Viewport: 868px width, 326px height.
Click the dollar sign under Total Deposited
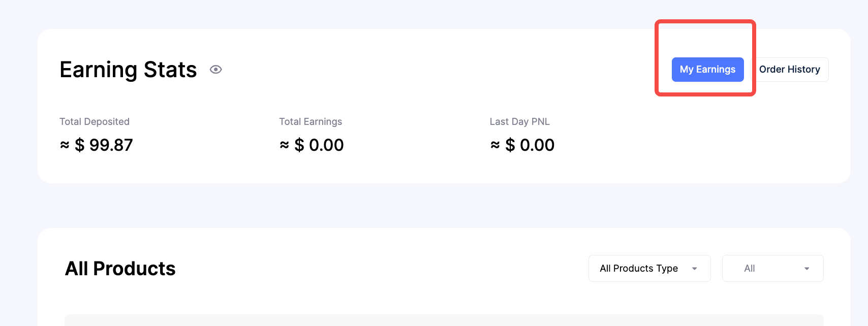[80, 146]
